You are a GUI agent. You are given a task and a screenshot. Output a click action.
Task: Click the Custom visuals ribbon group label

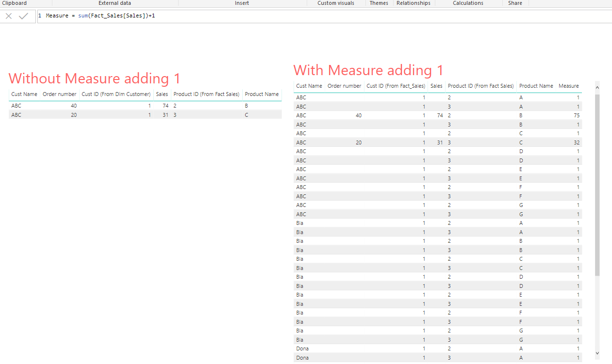[336, 3]
